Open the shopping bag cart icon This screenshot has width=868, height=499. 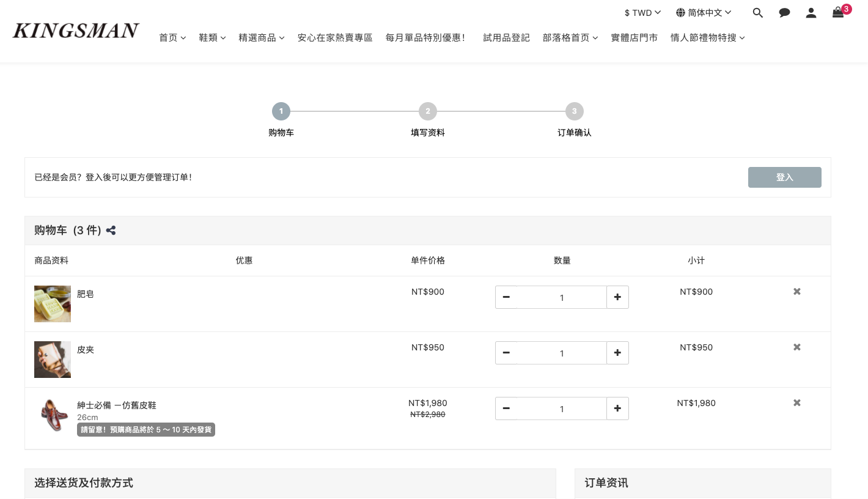click(838, 12)
